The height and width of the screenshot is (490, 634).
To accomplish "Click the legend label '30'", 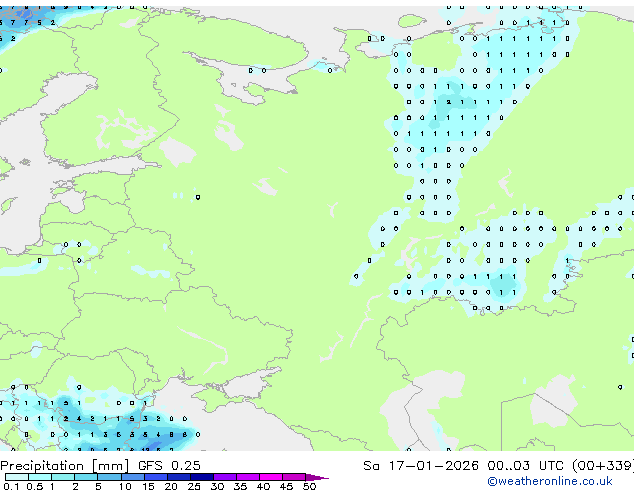I will click(x=217, y=486).
